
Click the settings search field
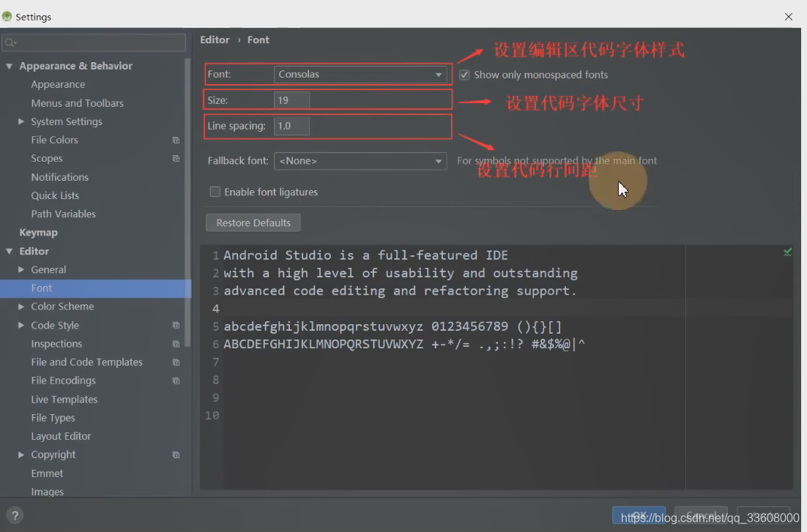coord(94,42)
